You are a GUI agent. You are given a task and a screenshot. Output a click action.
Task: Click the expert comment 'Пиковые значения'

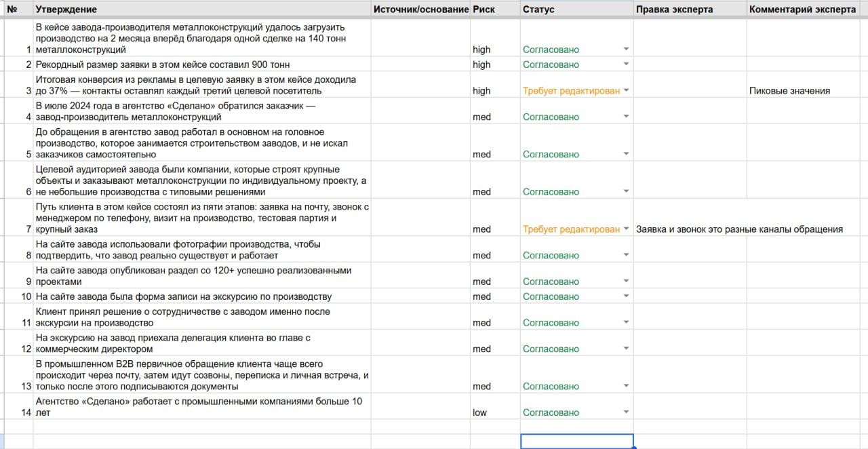point(789,91)
